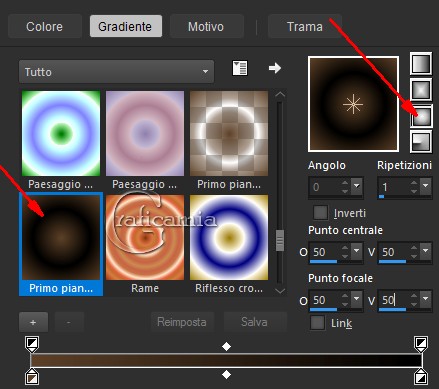Image resolution: width=439 pixels, height=389 pixels.
Task: Click the white right arrow icon
Action: click(x=275, y=68)
